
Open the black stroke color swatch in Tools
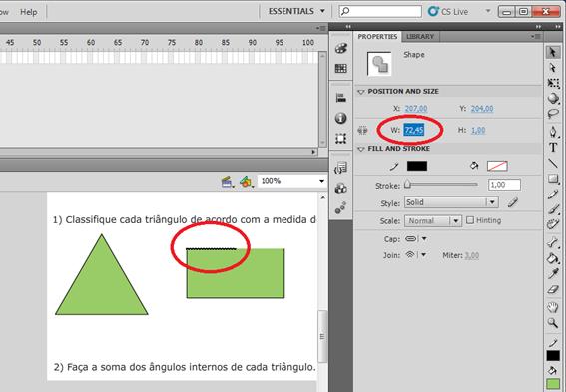pyautogui.click(x=553, y=356)
